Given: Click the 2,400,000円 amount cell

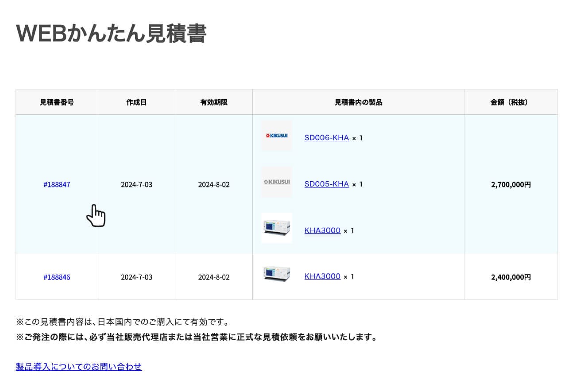Looking at the screenshot, I should (511, 277).
